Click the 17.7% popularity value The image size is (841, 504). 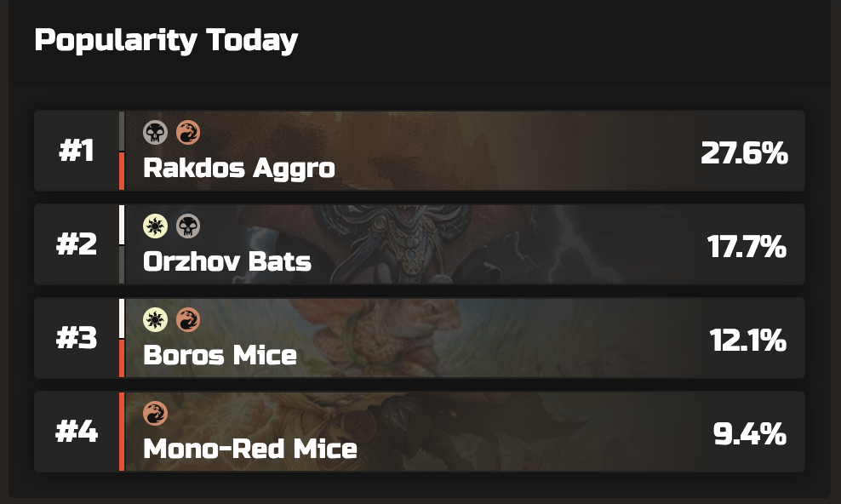point(747,247)
